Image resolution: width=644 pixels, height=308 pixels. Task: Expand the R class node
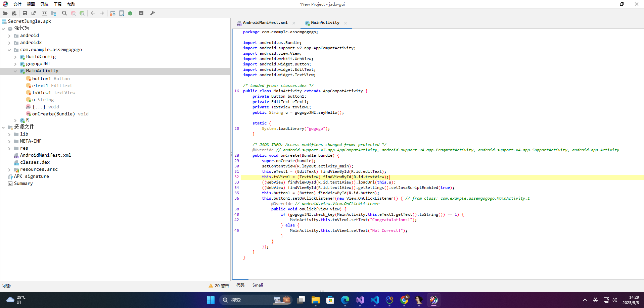(x=15, y=120)
